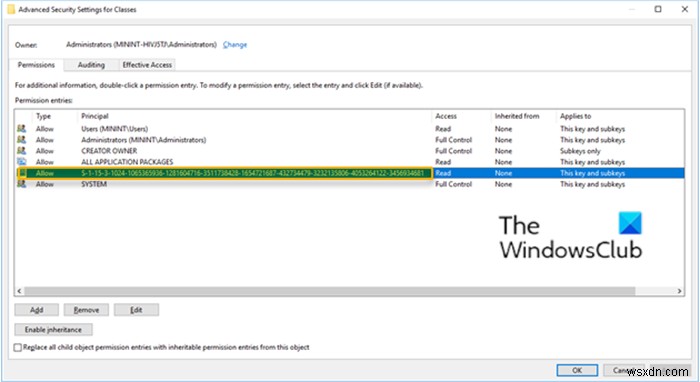This screenshot has height=382, width=700.
Task: Select the Users (MININT\Users) principal
Action: point(115,129)
